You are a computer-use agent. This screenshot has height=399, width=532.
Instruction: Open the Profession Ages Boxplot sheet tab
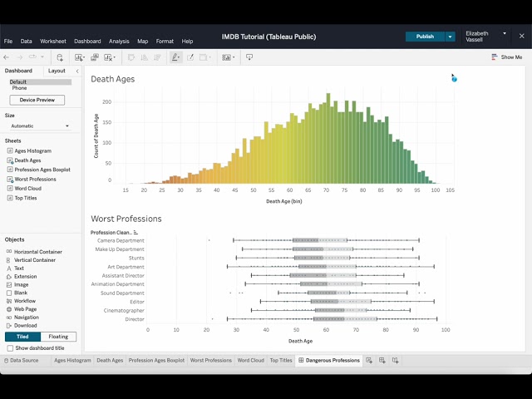156,360
